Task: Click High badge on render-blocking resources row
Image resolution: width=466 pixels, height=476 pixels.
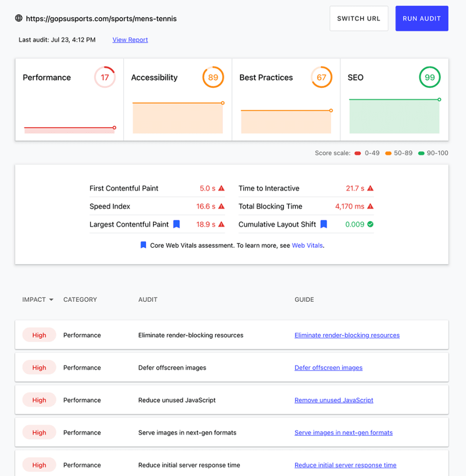Action: (x=39, y=335)
